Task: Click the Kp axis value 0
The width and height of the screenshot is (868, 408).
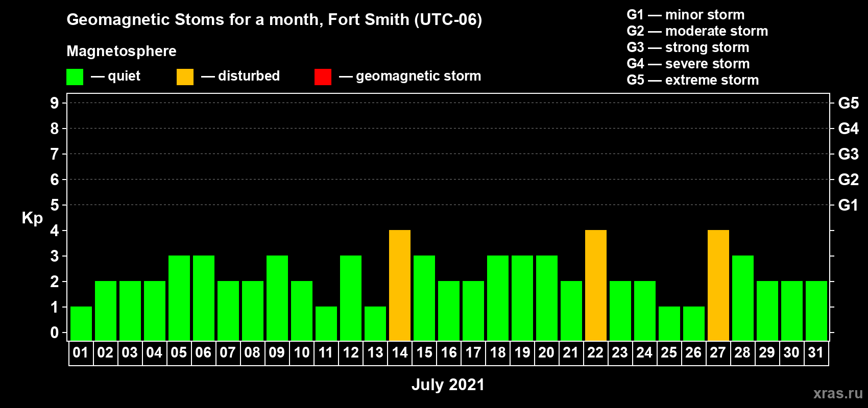Action: point(55,333)
